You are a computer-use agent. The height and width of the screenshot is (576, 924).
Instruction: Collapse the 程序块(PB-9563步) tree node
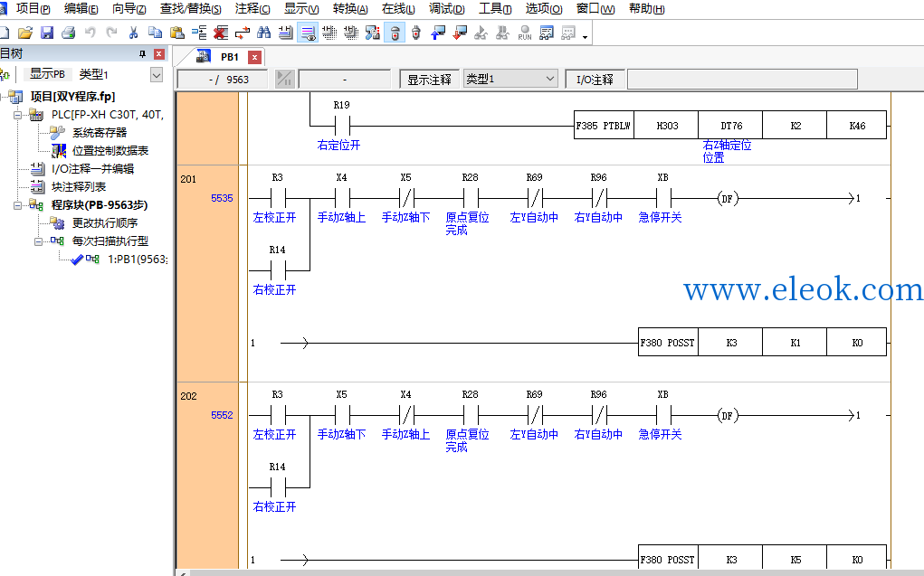point(18,205)
